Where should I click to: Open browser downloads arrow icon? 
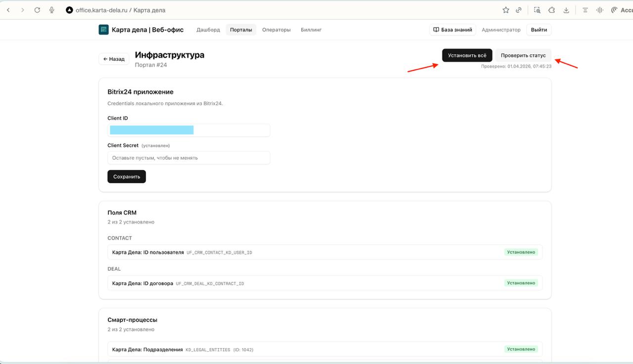566,10
